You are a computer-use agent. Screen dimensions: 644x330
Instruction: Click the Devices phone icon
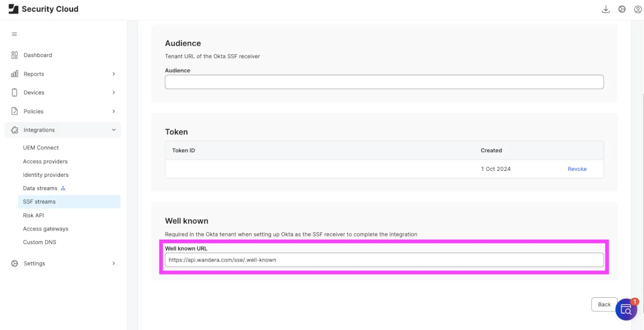tap(14, 92)
